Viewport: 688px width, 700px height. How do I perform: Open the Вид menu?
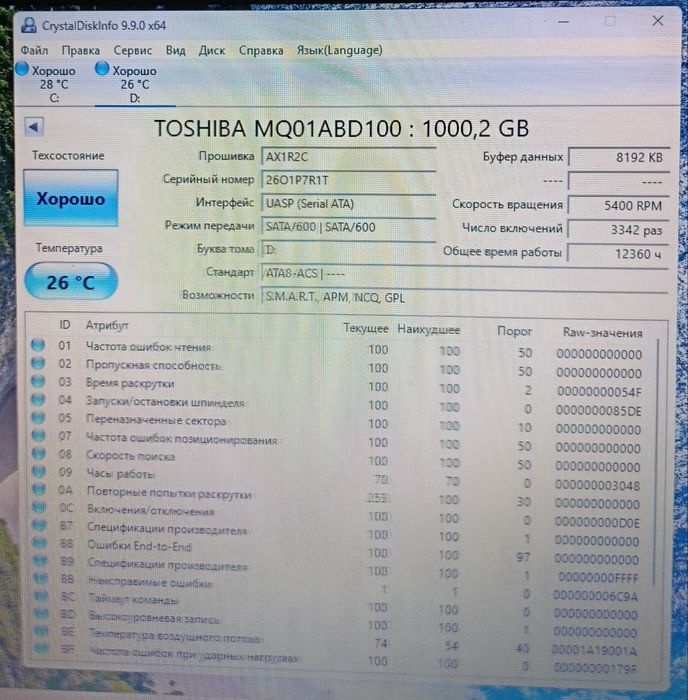[x=175, y=50]
